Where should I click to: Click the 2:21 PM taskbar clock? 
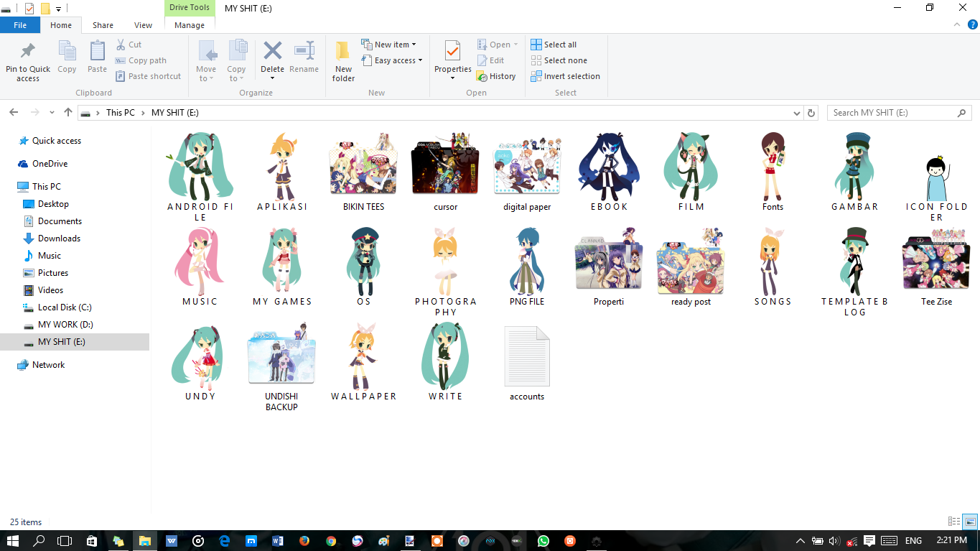click(x=951, y=540)
